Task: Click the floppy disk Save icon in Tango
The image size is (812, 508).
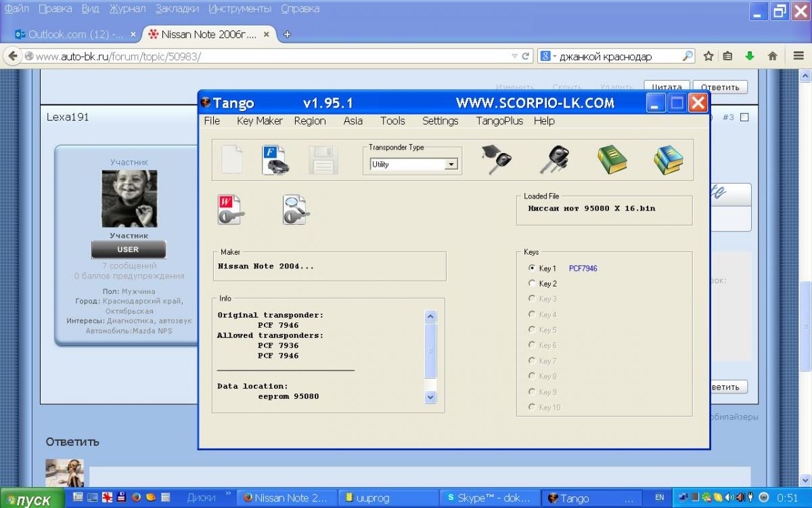Action: point(323,160)
